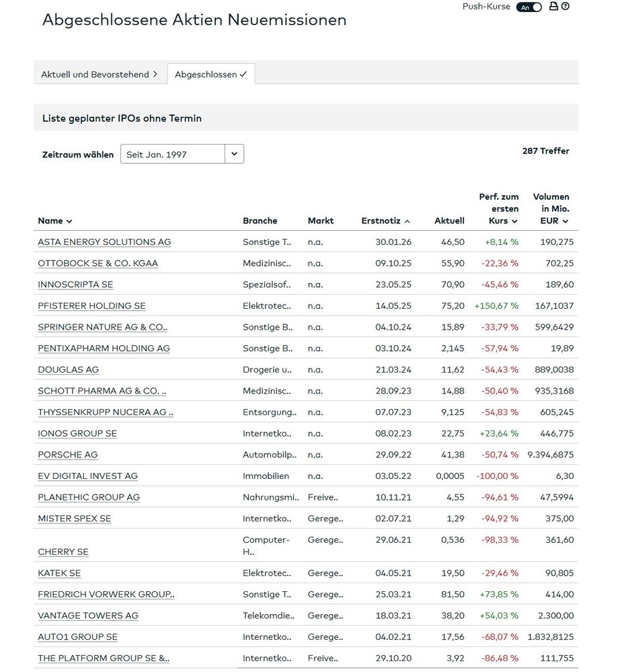This screenshot has height=672, width=628.
Task: Click Branche cell Immobilien
Action: pyautogui.click(x=266, y=476)
